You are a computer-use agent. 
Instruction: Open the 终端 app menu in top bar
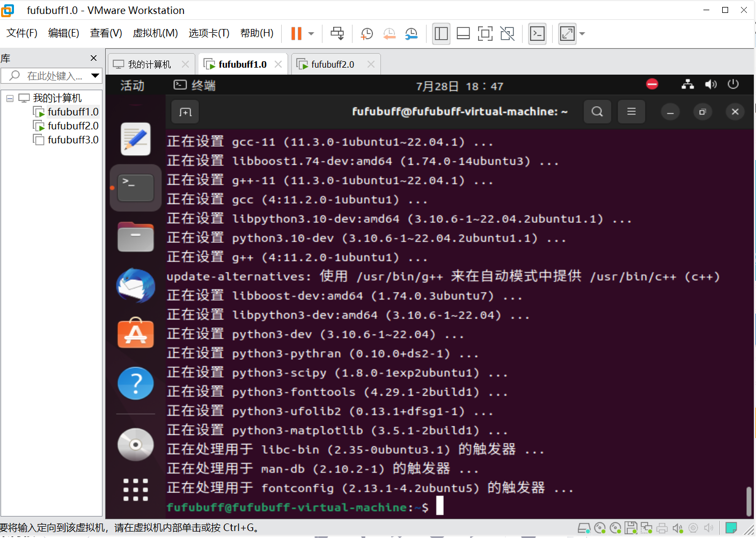[195, 85]
